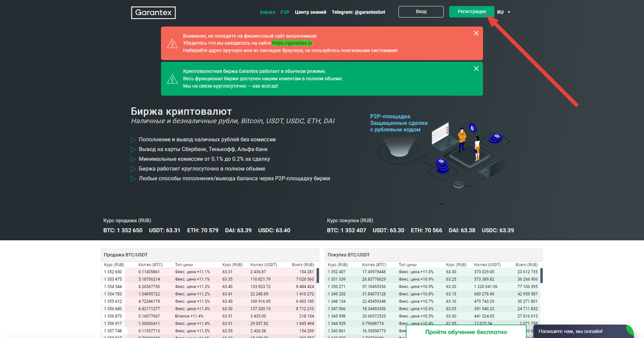Open the Telegram: @garantexbot link
Viewport: 644px width, 338px height.
[x=358, y=12]
